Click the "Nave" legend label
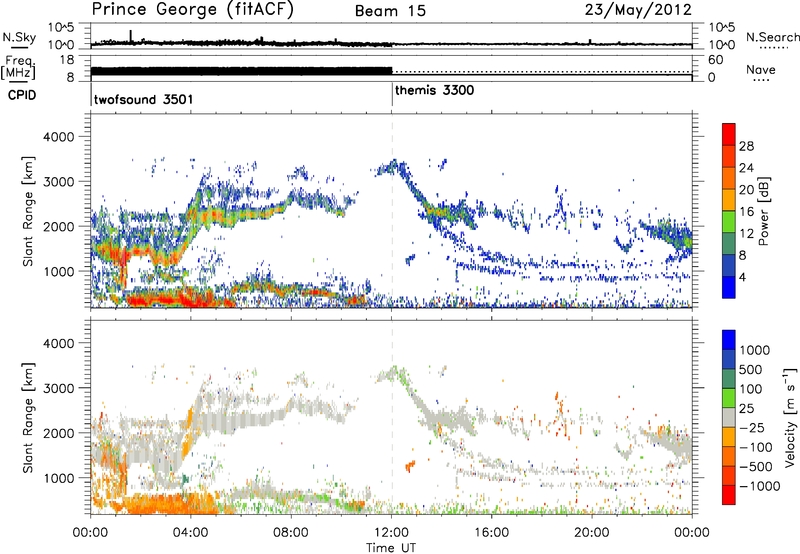This screenshot has width=800, height=554. coord(761,70)
